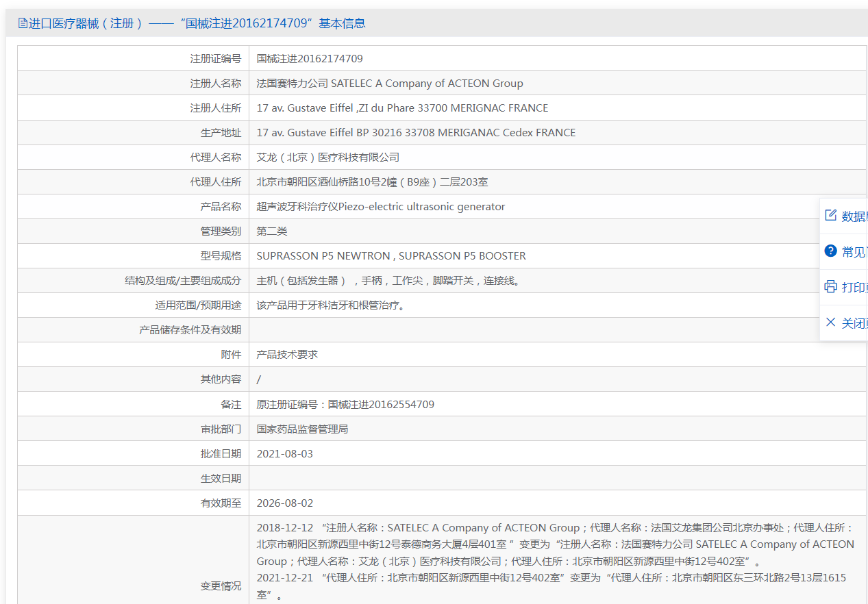Image resolution: width=868 pixels, height=604 pixels.
Task: Click the 注册人名称 label
Action: pos(216,84)
